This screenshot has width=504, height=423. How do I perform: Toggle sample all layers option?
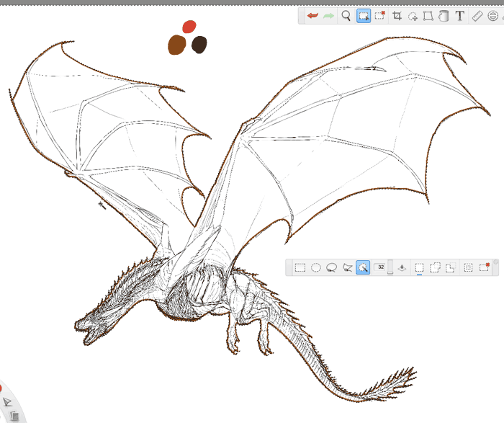pyautogui.click(x=402, y=267)
